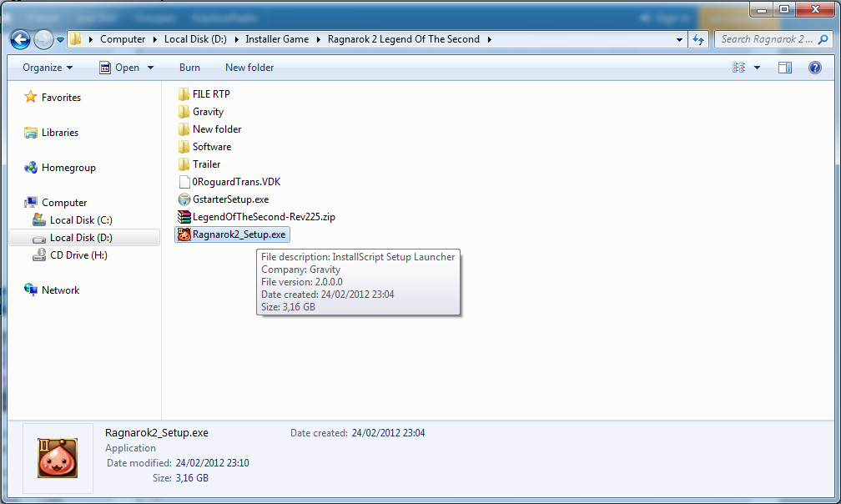Click the Homegroup icon
The height and width of the screenshot is (504, 841).
pyautogui.click(x=31, y=167)
